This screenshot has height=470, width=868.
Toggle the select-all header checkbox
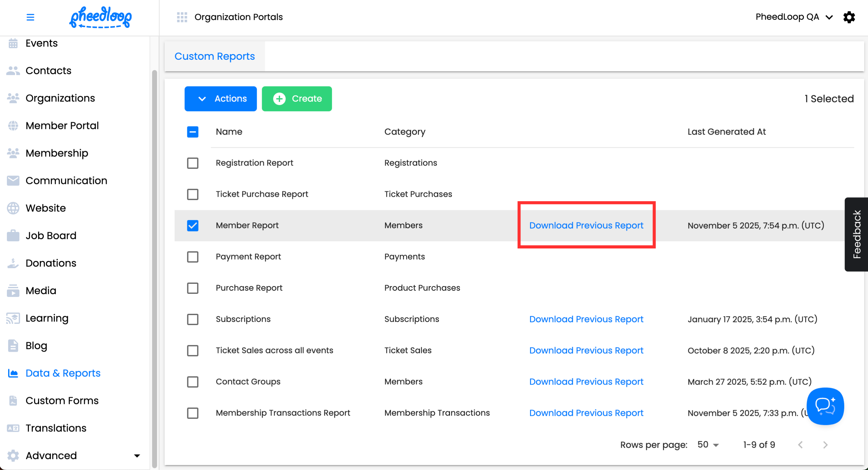pyautogui.click(x=193, y=132)
